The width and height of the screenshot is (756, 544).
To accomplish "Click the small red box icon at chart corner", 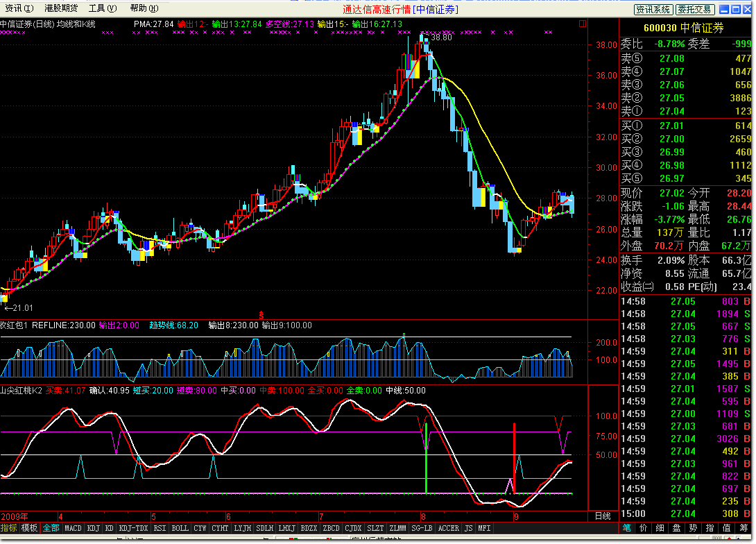I will click(583, 24).
